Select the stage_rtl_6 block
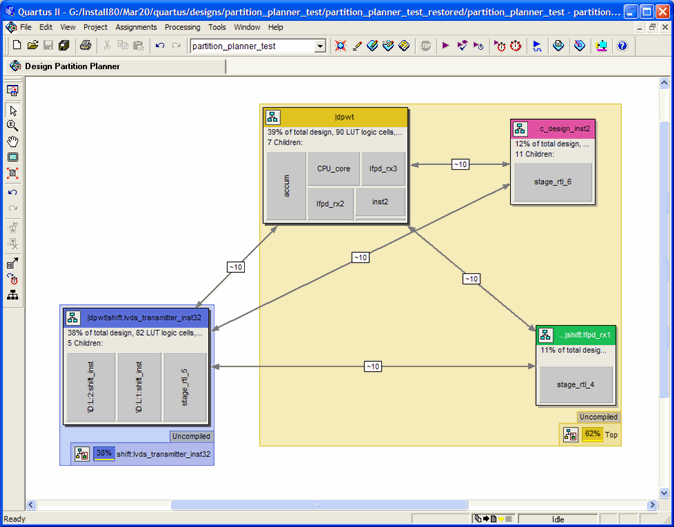674x527 pixels. pyautogui.click(x=552, y=182)
